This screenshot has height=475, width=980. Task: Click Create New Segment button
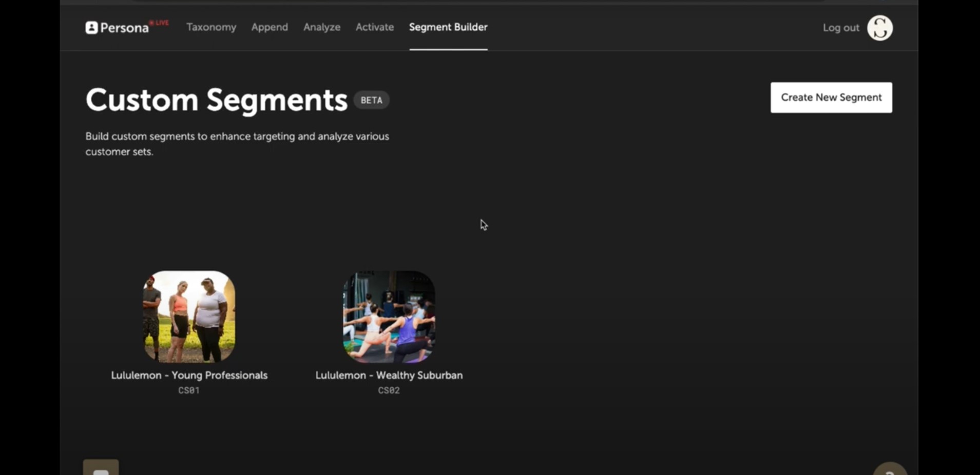(x=831, y=97)
